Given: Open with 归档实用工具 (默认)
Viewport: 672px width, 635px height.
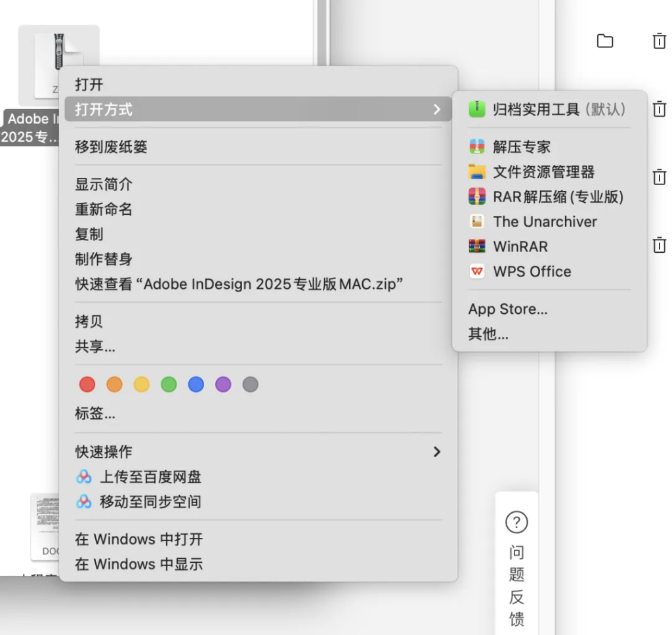Looking at the screenshot, I should point(549,109).
